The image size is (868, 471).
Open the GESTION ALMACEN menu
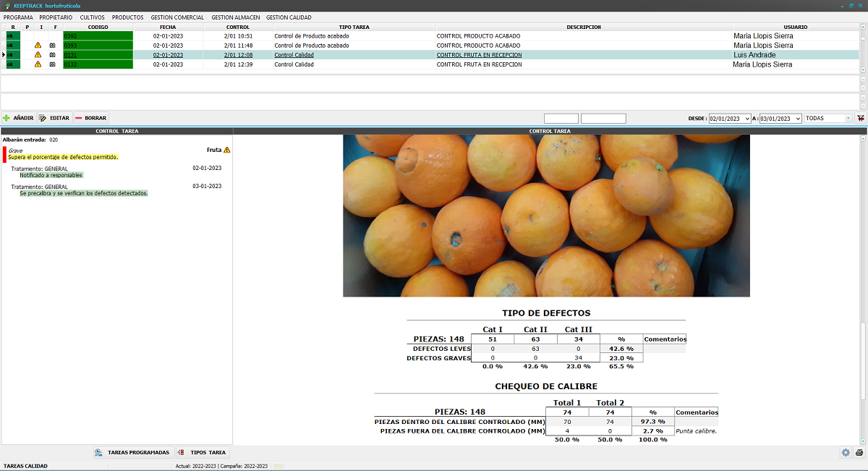(235, 17)
